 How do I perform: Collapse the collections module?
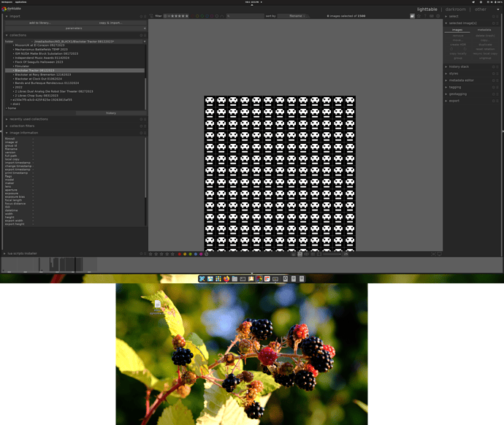pyautogui.click(x=7, y=35)
